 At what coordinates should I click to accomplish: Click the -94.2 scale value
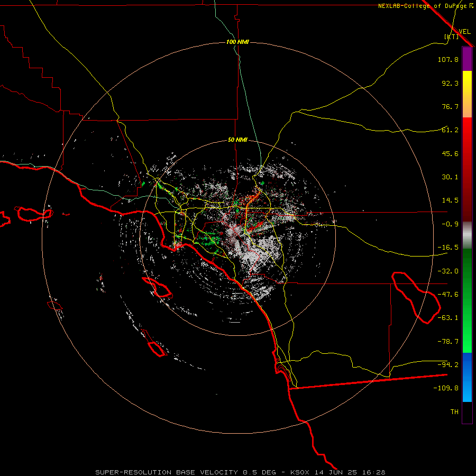(448, 364)
